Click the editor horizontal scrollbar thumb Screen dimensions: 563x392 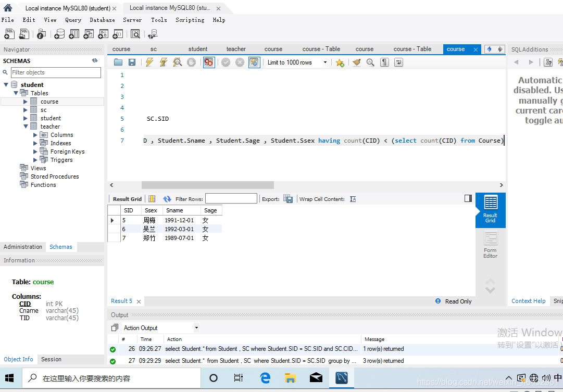pyautogui.click(x=207, y=185)
